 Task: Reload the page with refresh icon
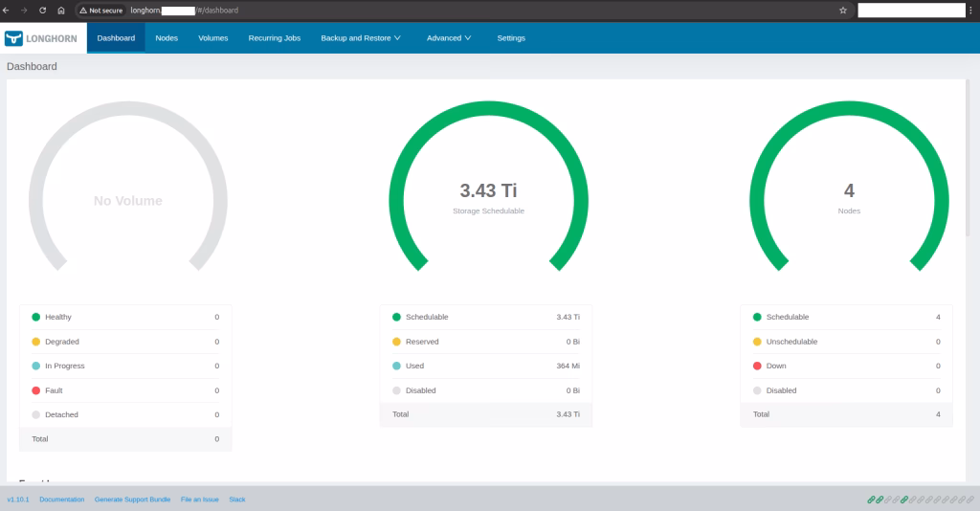43,10
